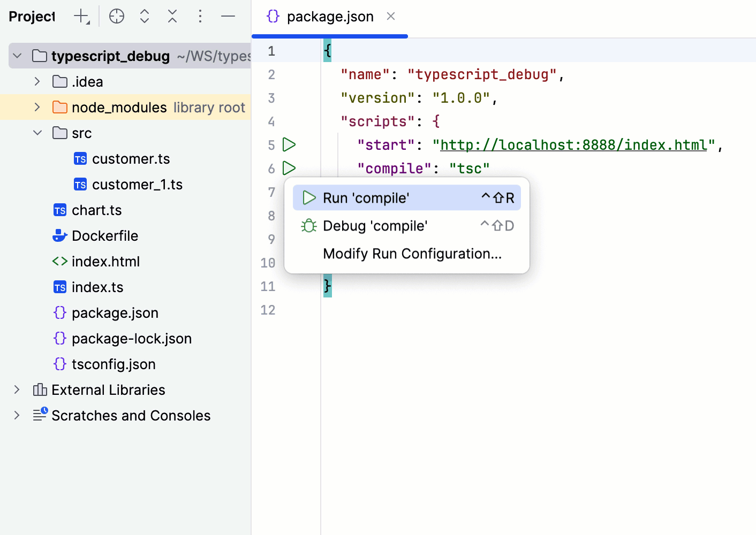Viewport: 756px width, 535px height.
Task: Open Project tool window options kebab menu
Action: coord(200,16)
